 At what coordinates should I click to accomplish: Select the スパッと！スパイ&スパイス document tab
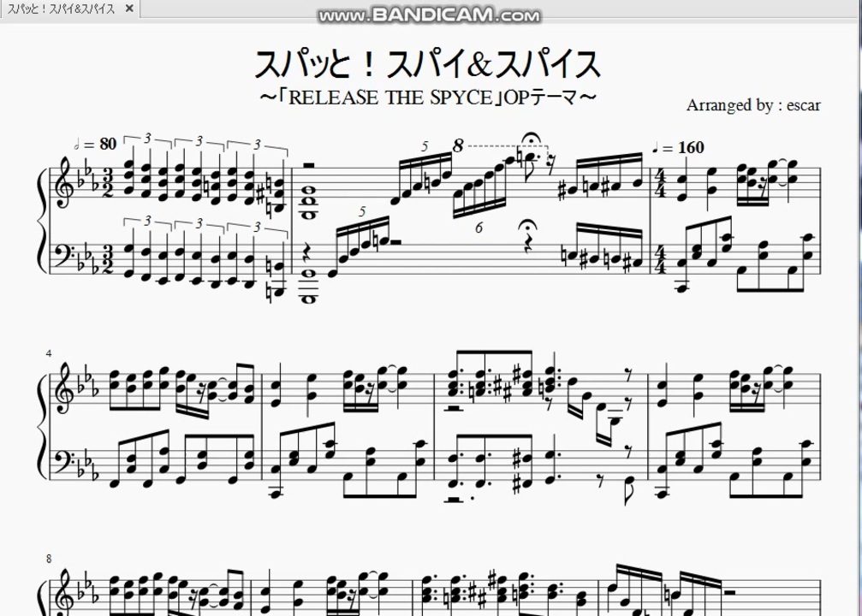(x=68, y=9)
